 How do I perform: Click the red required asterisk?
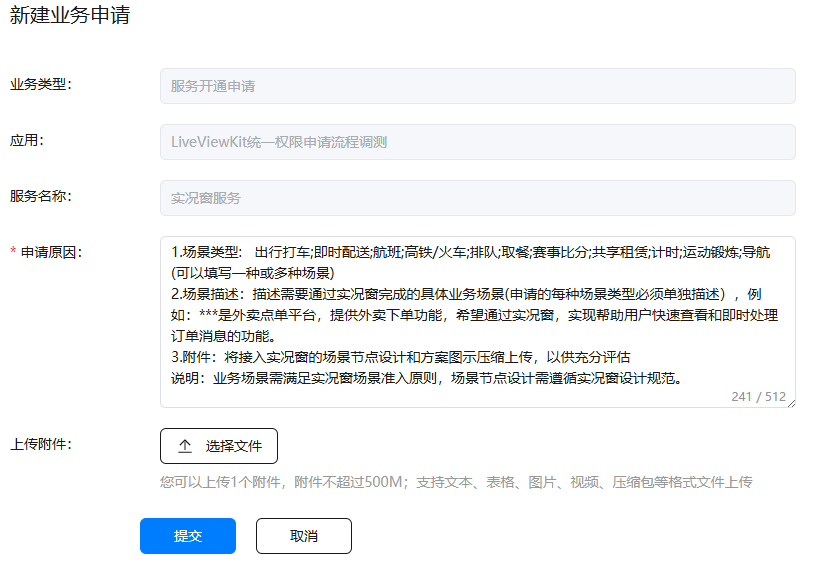coord(13,253)
